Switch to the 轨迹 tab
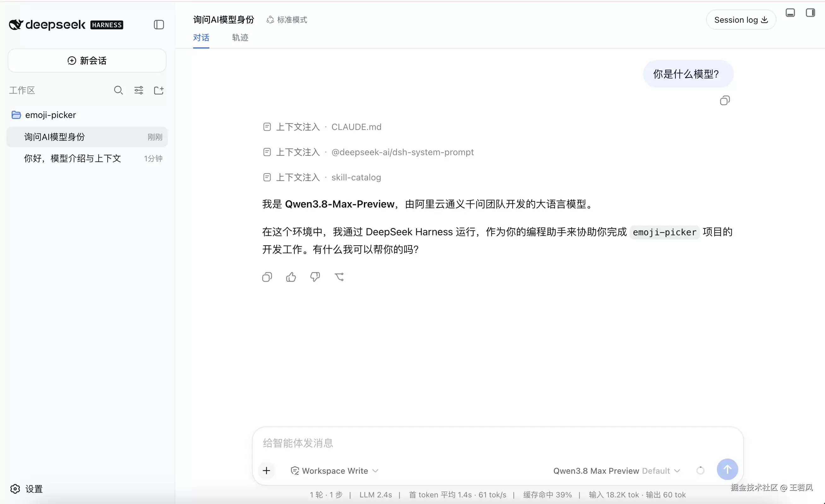 [240, 38]
